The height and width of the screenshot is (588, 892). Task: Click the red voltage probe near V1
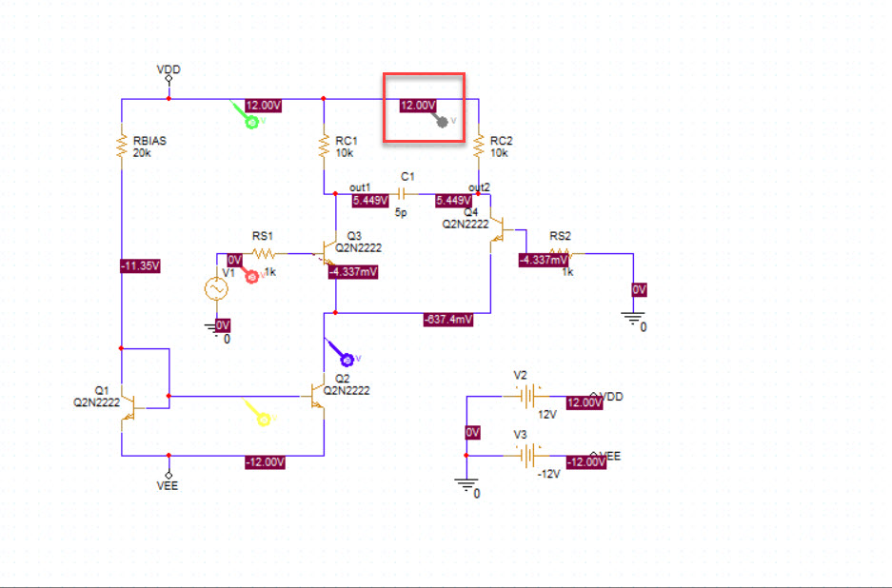[252, 276]
